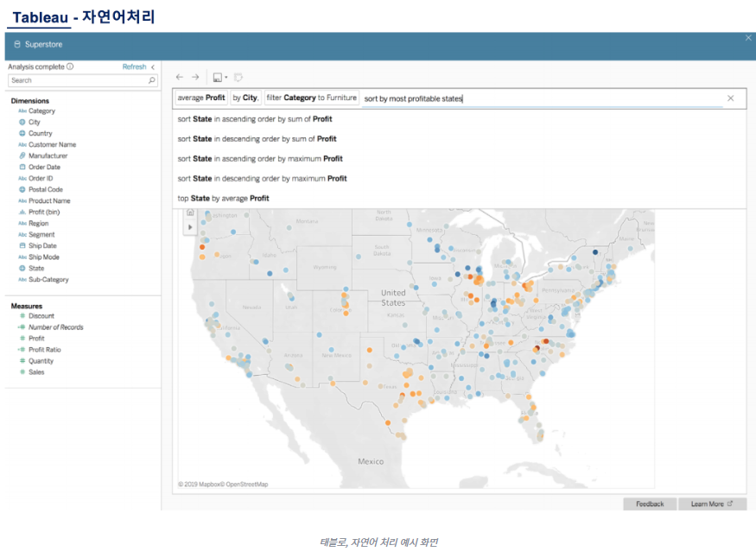
Task: Click the Order Date calendar icon
Action: tap(22, 168)
